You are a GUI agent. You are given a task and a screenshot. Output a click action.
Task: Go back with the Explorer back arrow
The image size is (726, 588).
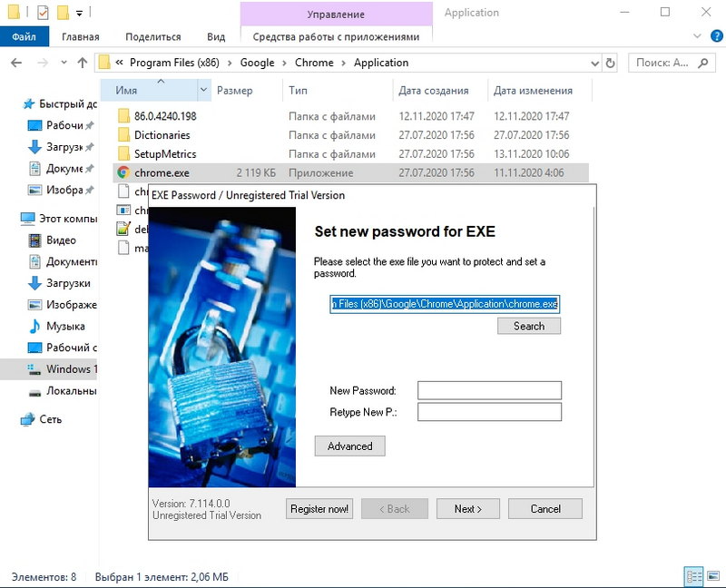pyautogui.click(x=16, y=63)
